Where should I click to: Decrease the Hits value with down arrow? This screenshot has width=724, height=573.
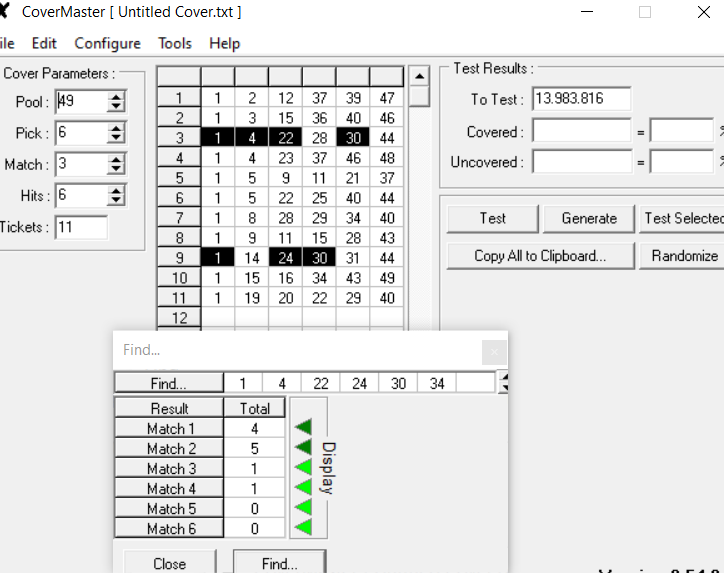click(116, 200)
